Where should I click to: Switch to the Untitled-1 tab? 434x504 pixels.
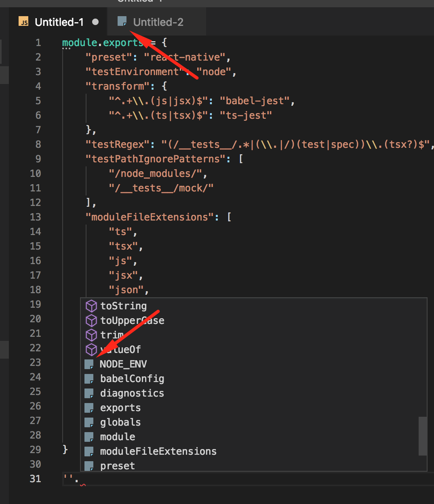pyautogui.click(x=60, y=22)
